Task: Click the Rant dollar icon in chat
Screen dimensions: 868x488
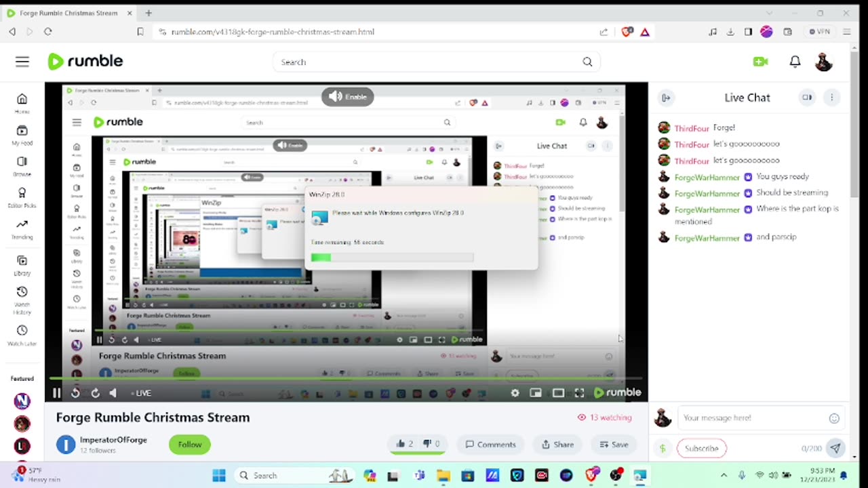Action: (x=663, y=448)
